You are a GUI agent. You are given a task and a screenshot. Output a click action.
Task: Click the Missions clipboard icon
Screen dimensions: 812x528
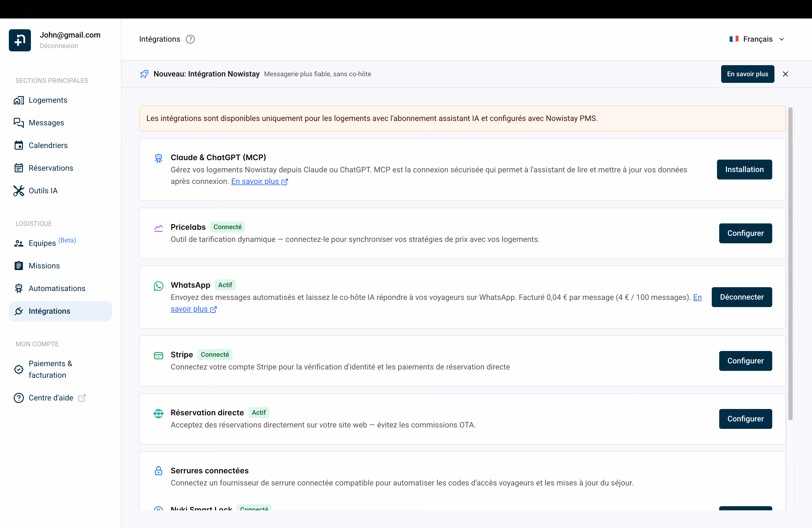tap(19, 266)
